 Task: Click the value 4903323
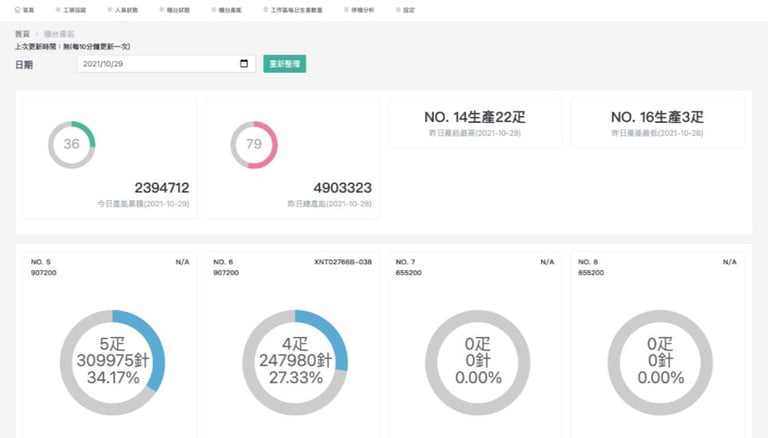pyautogui.click(x=342, y=188)
